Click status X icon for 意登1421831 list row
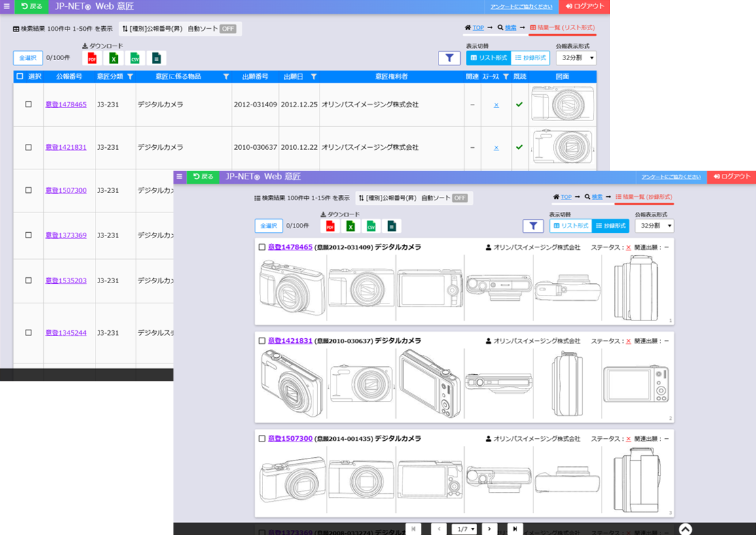 point(496,148)
